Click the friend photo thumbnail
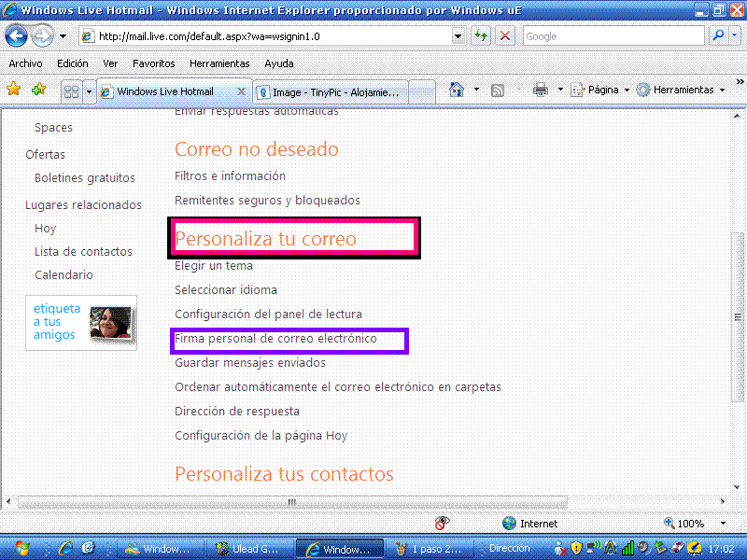Viewport: 747px width, 560px height. [110, 322]
